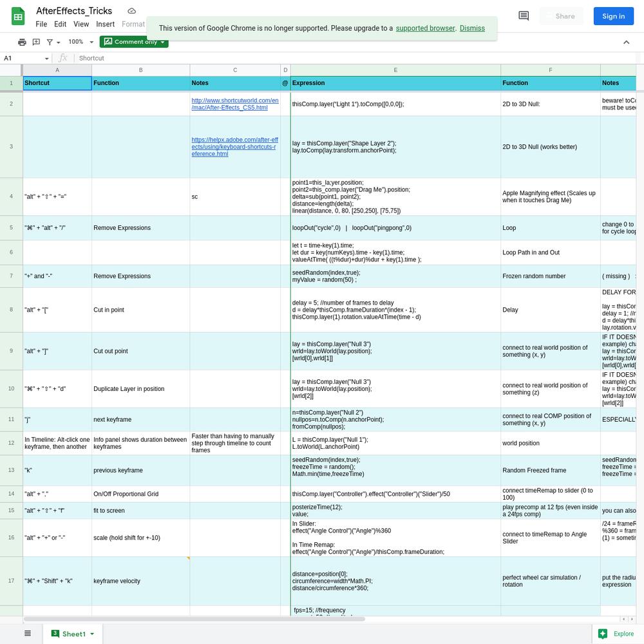Image resolution: width=644 pixels, height=644 pixels.
Task: Click the Random Freezed frame cell
Action: pos(550,470)
